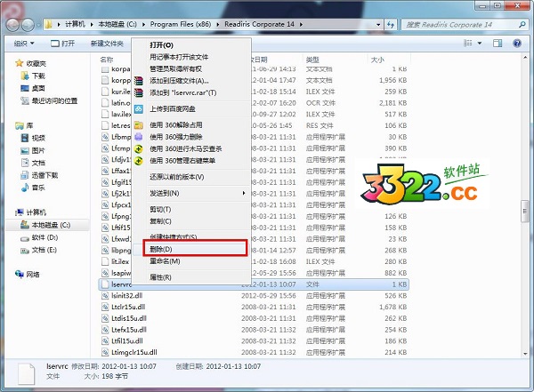Choose 使用 360强力删除 menu entry

point(191,137)
